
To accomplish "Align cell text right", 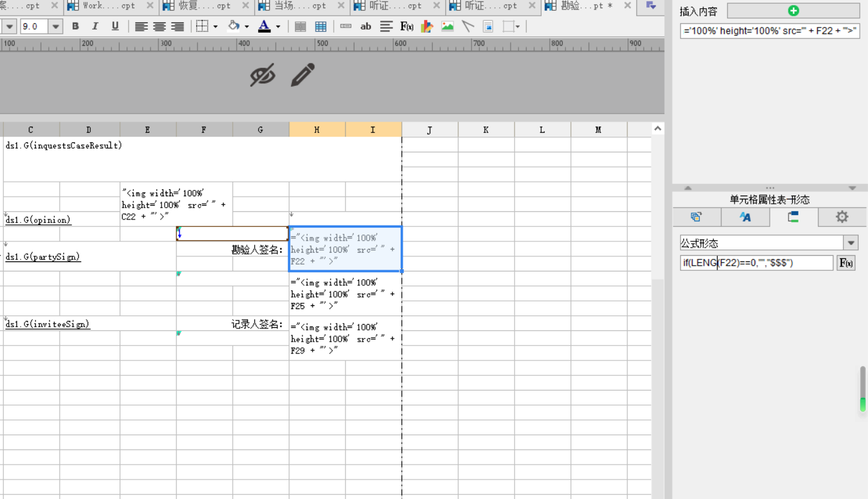I will click(178, 26).
